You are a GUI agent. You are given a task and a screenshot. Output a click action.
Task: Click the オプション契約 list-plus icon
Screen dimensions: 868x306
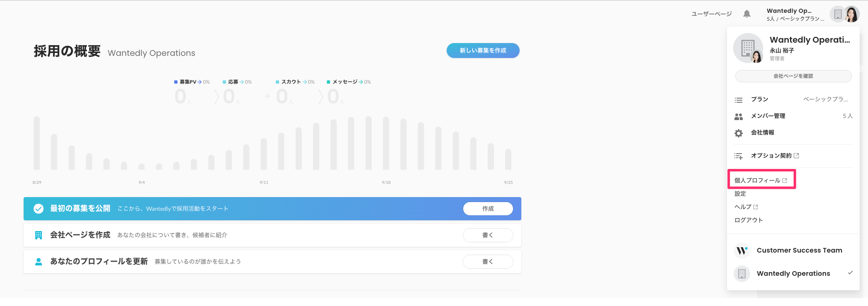click(x=739, y=156)
